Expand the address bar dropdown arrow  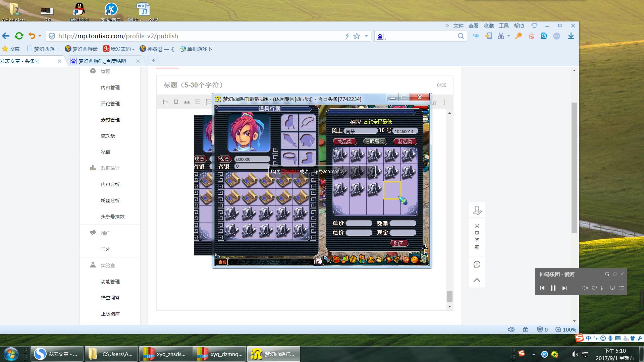pos(366,36)
